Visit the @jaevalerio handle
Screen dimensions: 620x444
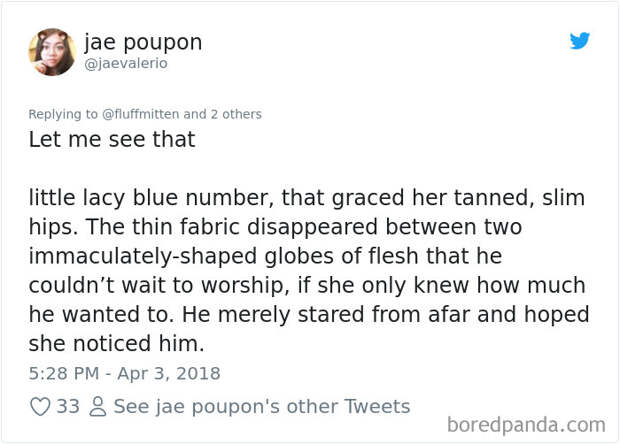(x=126, y=63)
